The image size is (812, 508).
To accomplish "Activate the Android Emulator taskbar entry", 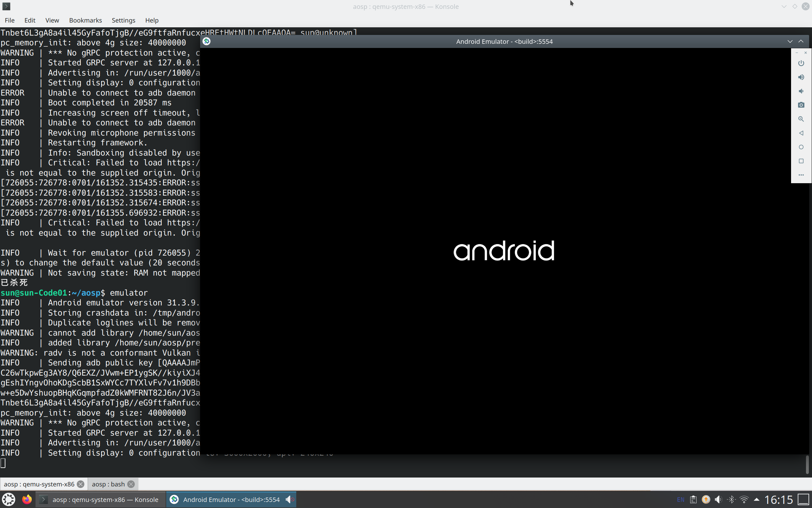I will click(x=232, y=500).
